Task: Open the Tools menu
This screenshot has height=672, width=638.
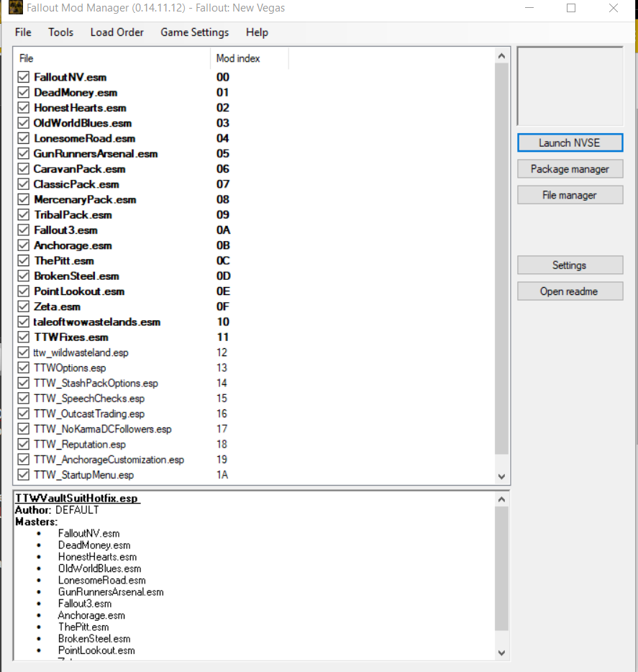Action: click(x=60, y=32)
